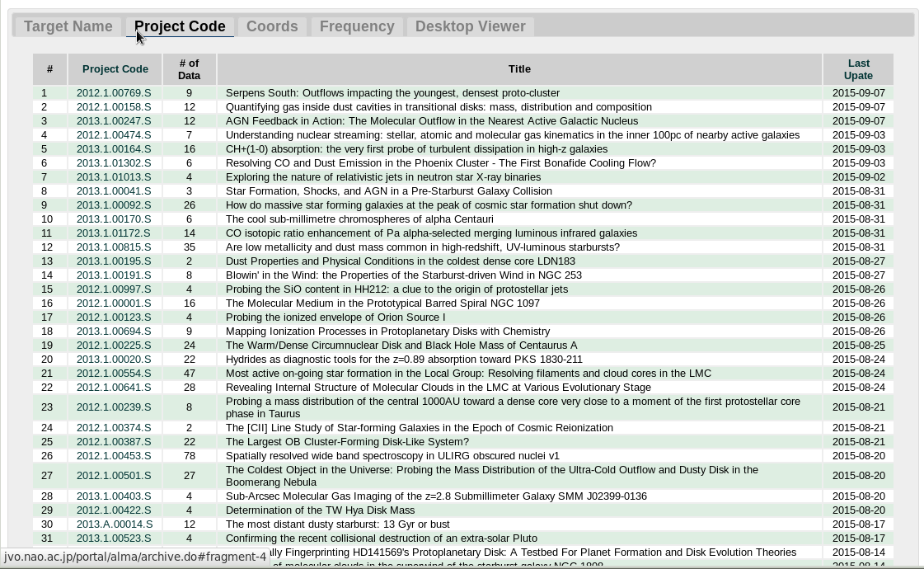Open Boomerang Nebula project 2012.1.00501.S
The height and width of the screenshot is (569, 924).
point(114,476)
